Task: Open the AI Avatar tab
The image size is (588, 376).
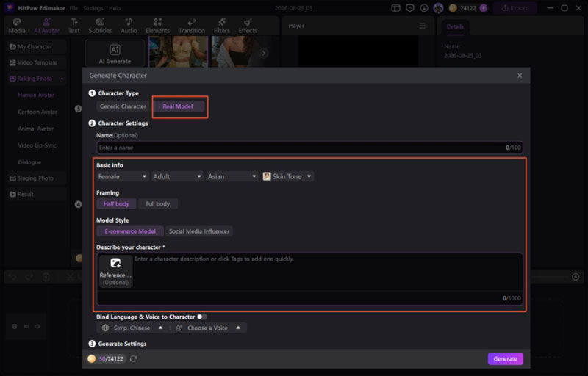Action: pos(46,26)
